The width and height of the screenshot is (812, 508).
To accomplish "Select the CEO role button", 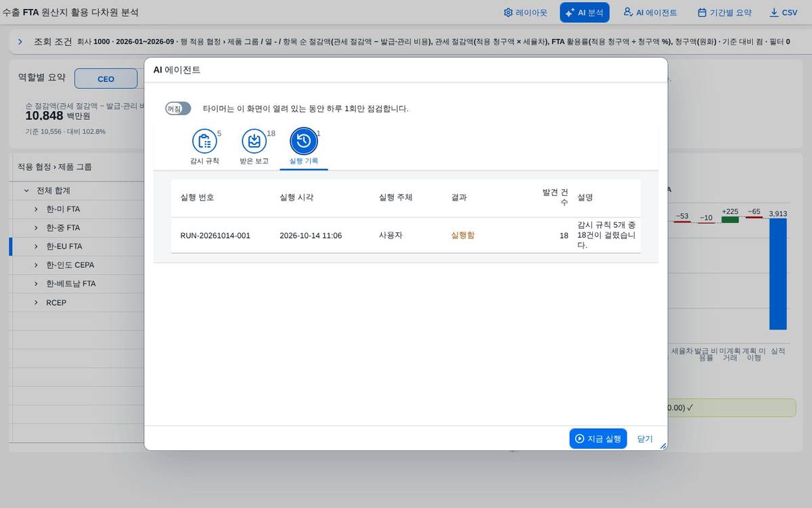I will (x=106, y=79).
